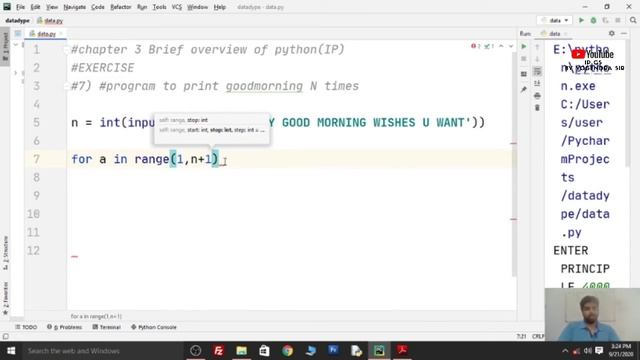Open the Navigate menu
Image resolution: width=640 pixels, height=360 pixels.
[x=75, y=7]
